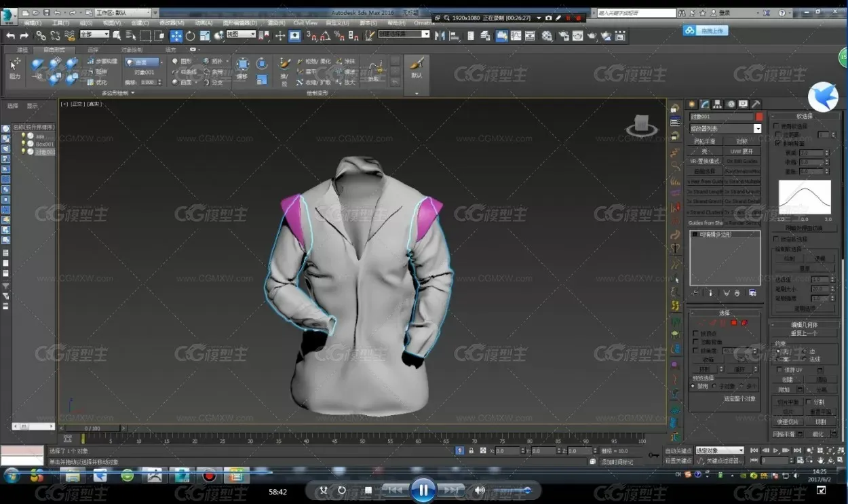Viewport: 848px width, 504px height.
Task: Click the 涡轮平滑 modifier button
Action: tap(706, 141)
